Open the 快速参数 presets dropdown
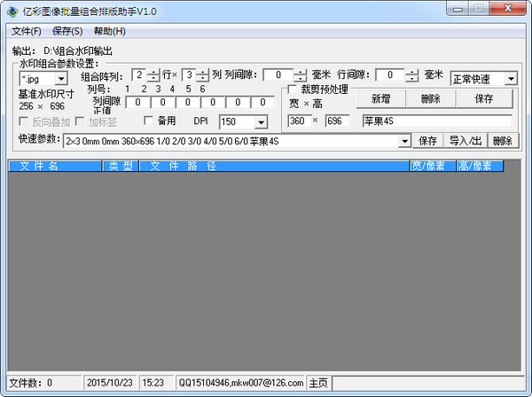Viewport: 532px width, 397px height. coord(405,141)
